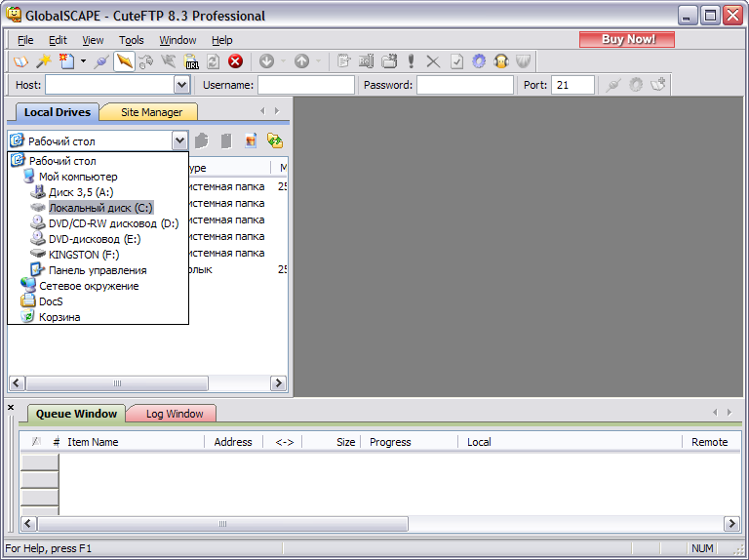Click the Quick Connect settings gear icon
Screen dimensions: 749x560
coord(636,85)
